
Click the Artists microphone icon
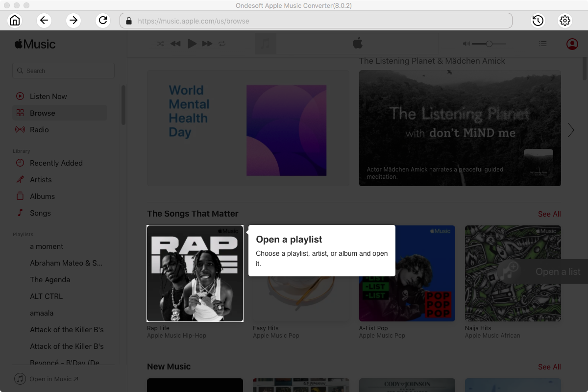[x=20, y=180]
